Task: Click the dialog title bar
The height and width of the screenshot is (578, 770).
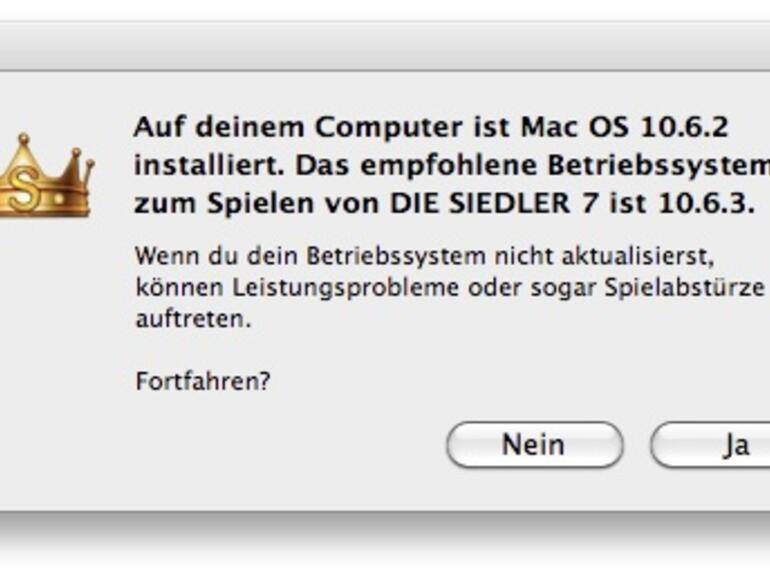Action: click(x=385, y=47)
